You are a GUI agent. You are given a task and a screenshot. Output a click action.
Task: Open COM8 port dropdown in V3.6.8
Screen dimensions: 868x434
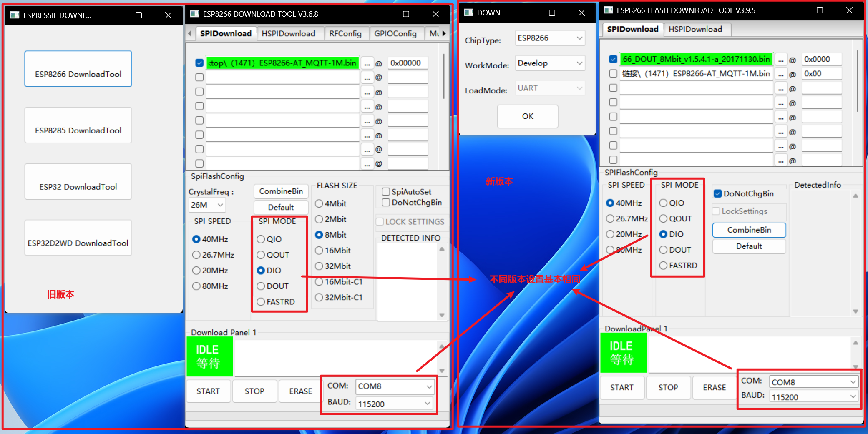click(395, 386)
